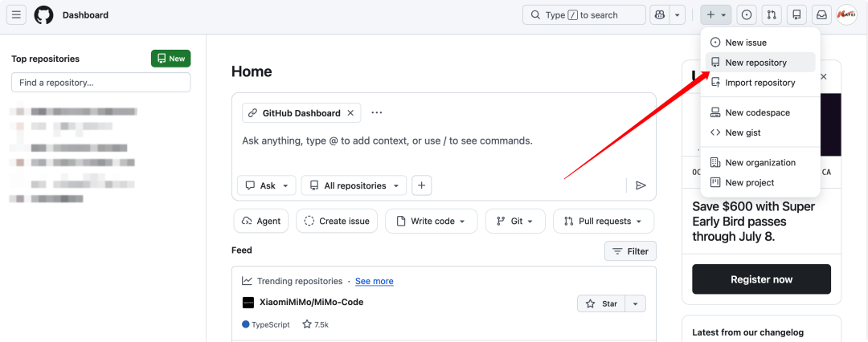Click the Ask anything prompt field

coord(444,141)
